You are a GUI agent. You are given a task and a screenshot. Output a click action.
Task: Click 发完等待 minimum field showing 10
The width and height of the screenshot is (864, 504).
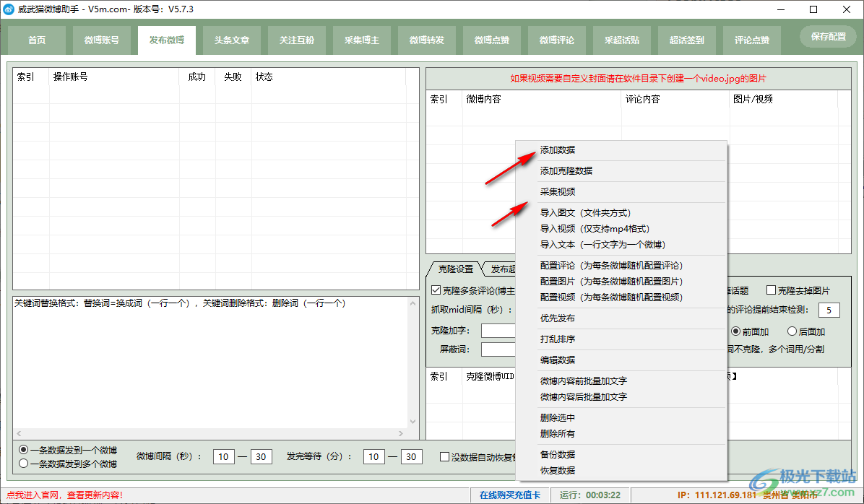(373, 456)
